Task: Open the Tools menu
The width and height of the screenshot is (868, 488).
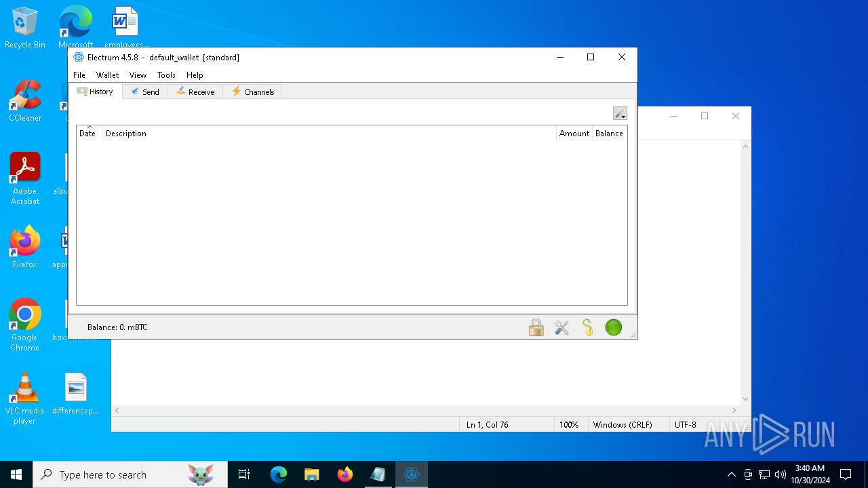Action: point(166,75)
